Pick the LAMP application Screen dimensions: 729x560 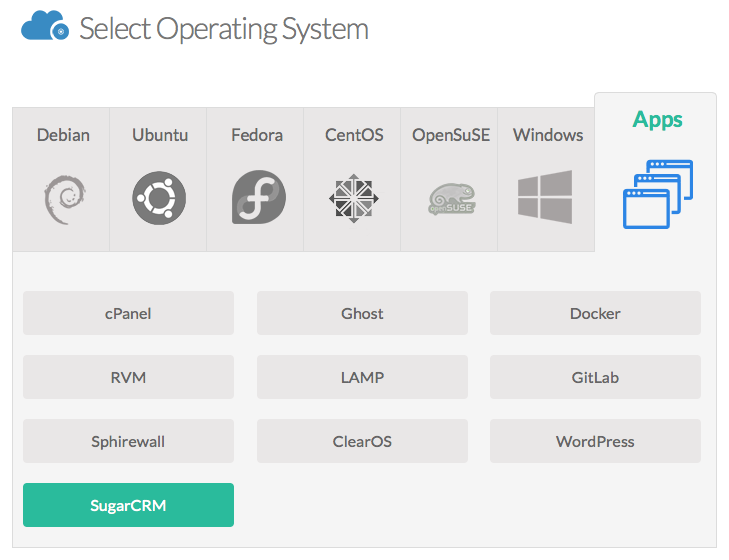pos(362,377)
